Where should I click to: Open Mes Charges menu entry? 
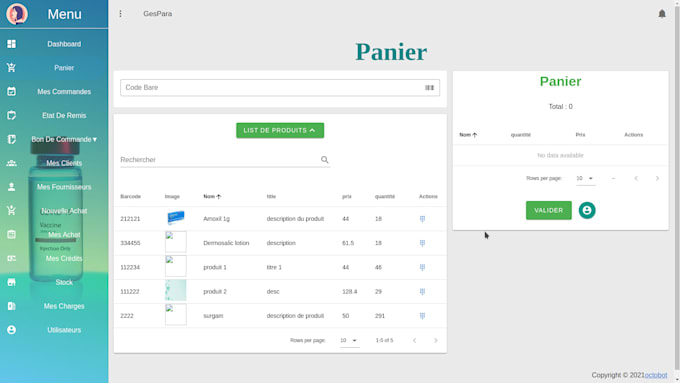pos(64,306)
